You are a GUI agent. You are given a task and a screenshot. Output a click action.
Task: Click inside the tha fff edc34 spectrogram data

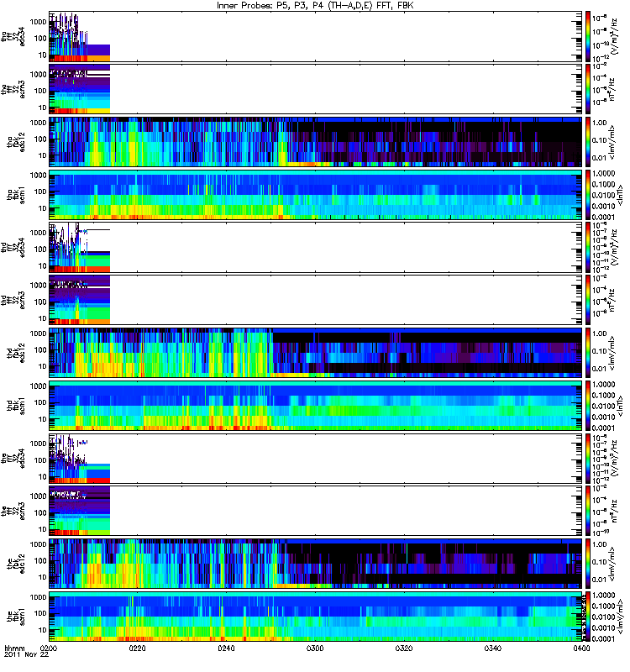[79, 37]
